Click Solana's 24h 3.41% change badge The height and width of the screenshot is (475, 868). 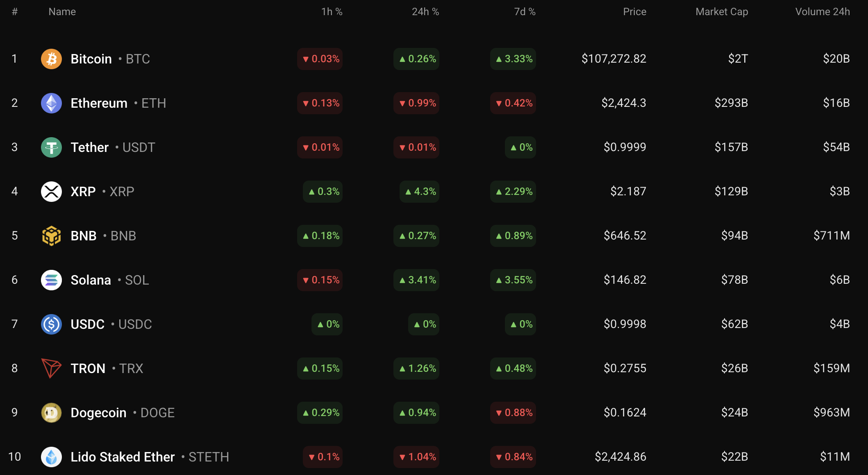coord(417,280)
